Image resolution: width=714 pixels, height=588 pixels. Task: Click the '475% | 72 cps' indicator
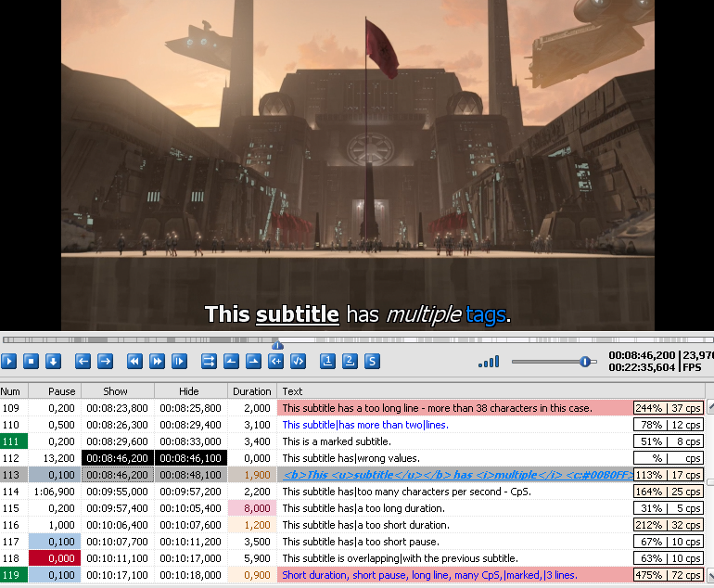point(669,575)
